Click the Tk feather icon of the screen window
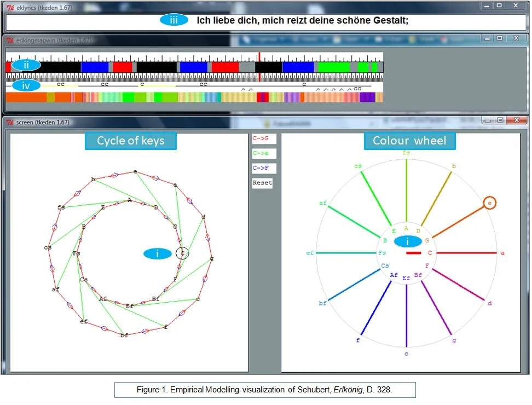 point(10,122)
